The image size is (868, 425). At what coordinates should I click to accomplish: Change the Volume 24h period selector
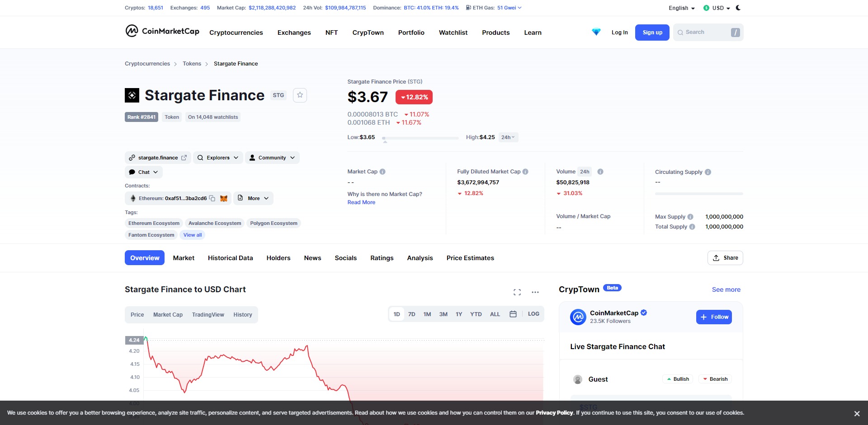[585, 172]
